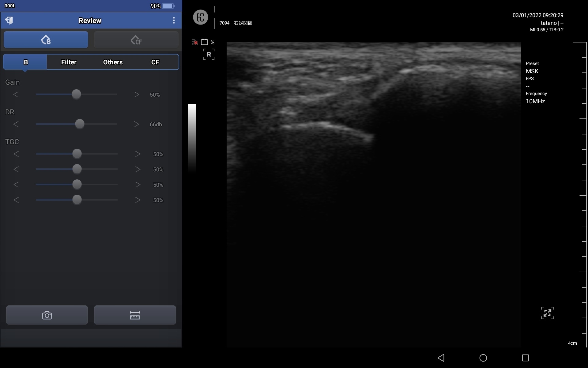Select the CF mode button
Image resolution: width=588 pixels, height=368 pixels.
(x=136, y=40)
